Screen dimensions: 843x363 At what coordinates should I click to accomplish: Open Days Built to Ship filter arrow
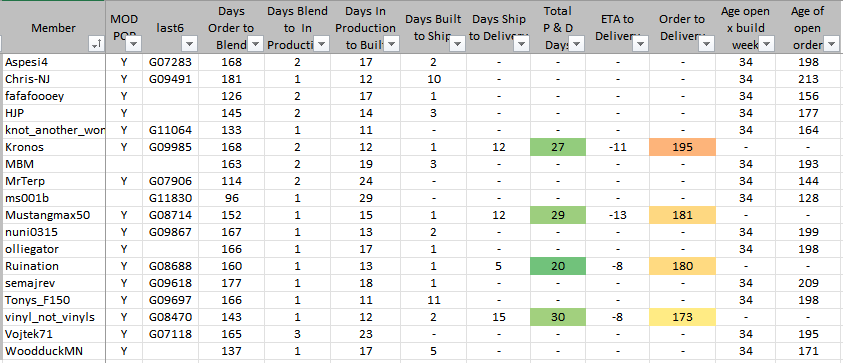(458, 45)
